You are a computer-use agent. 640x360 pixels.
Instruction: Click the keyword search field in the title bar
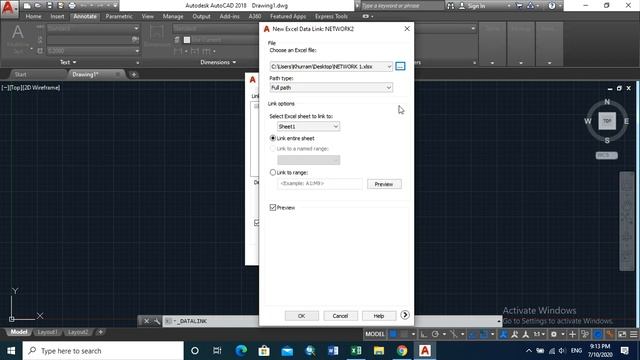(x=402, y=6)
